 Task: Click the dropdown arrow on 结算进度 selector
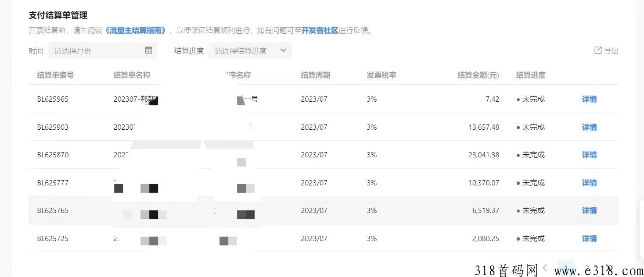click(284, 50)
